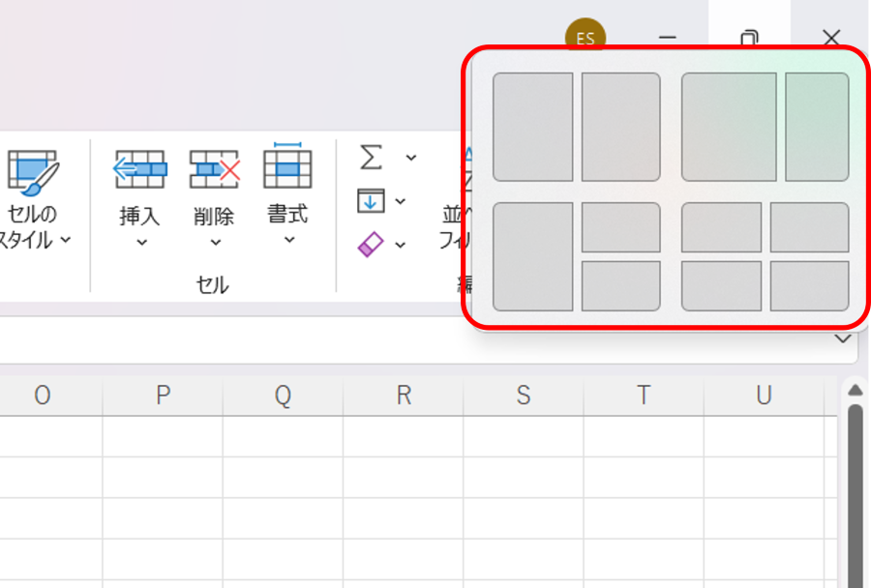
Task: Expand the formula bar with chevron
Action: (843, 339)
